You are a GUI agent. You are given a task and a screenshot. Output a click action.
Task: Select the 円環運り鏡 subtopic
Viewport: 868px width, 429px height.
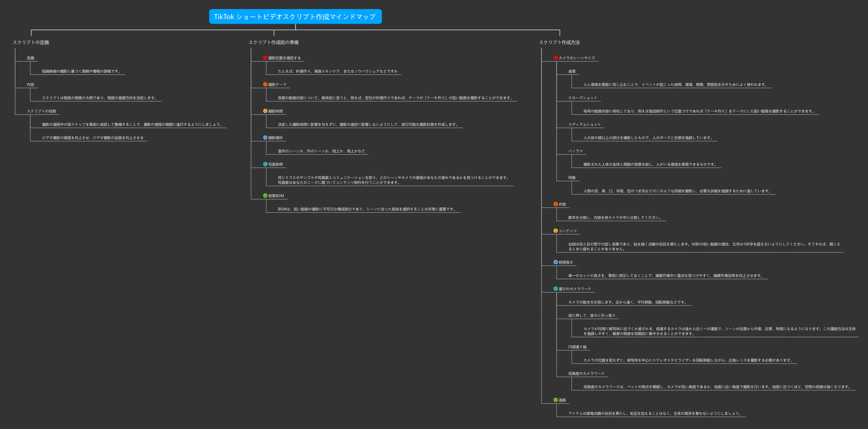577,347
